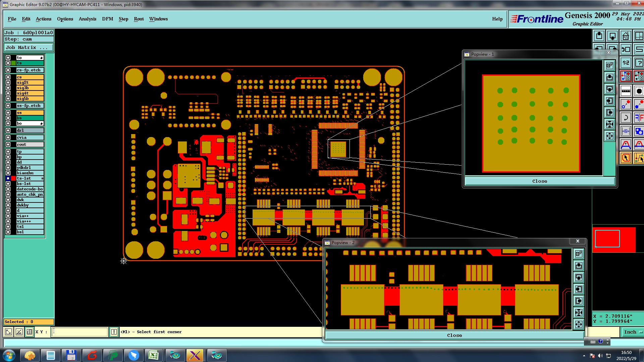Click Popview-1 zoom-in arrows icon

click(609, 124)
